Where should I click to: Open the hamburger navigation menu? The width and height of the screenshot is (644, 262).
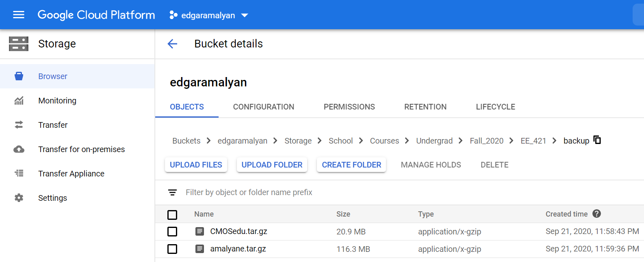pyautogui.click(x=19, y=15)
